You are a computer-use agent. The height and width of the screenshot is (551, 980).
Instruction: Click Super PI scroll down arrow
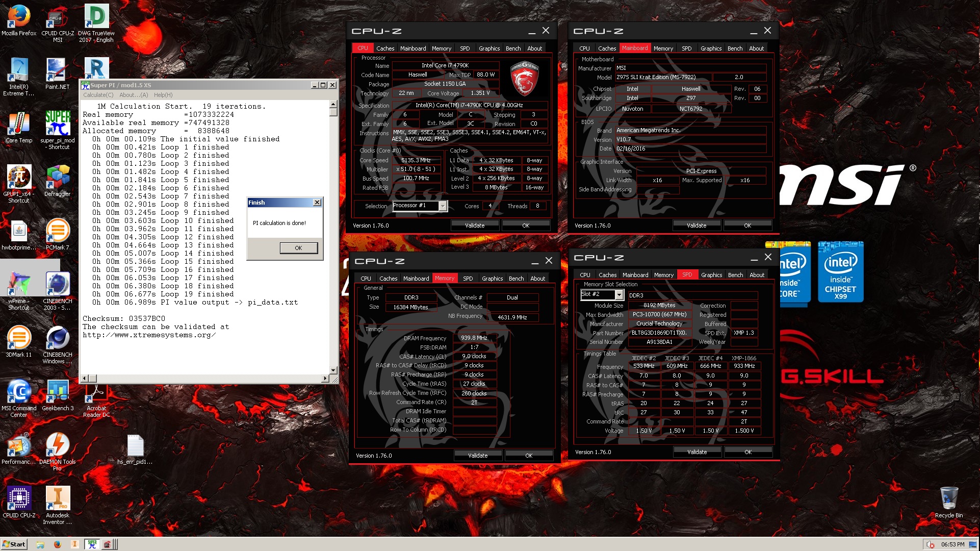(333, 370)
